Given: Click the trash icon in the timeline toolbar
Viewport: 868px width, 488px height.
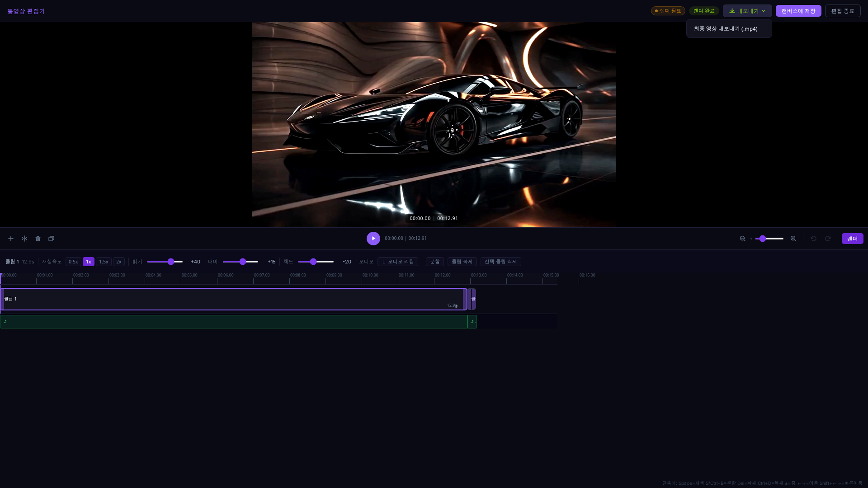Looking at the screenshot, I should click(x=38, y=239).
